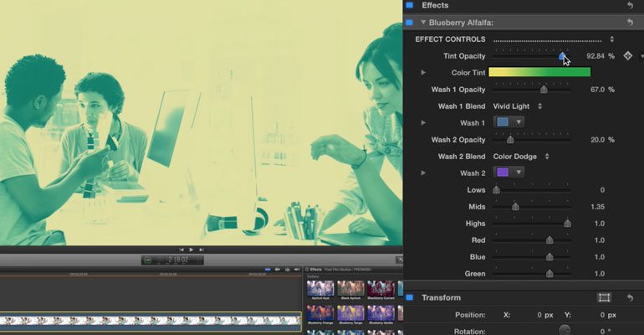Click the Wash 2 Opacity value 20.0
Viewport: 644px width, 335px height.
click(598, 140)
